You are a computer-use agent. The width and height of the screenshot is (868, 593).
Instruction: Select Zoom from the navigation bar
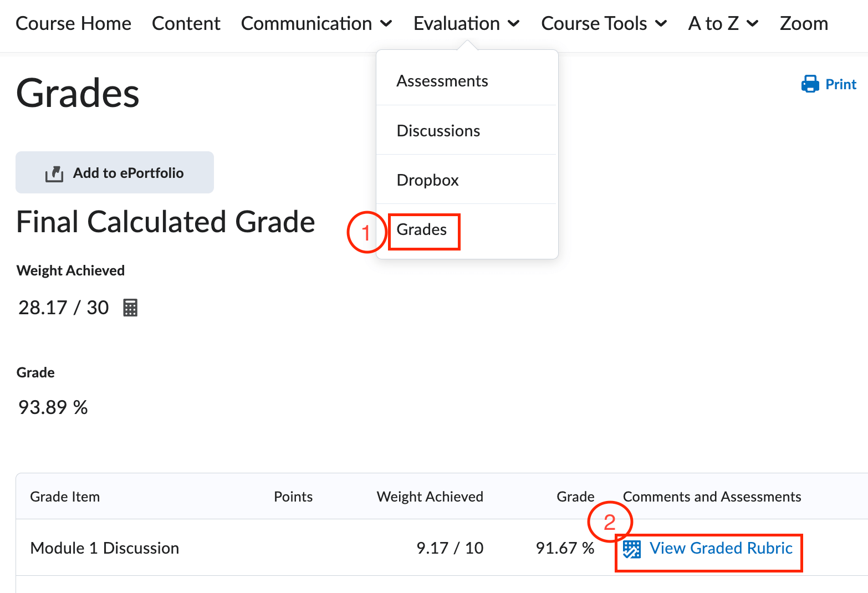click(x=803, y=23)
